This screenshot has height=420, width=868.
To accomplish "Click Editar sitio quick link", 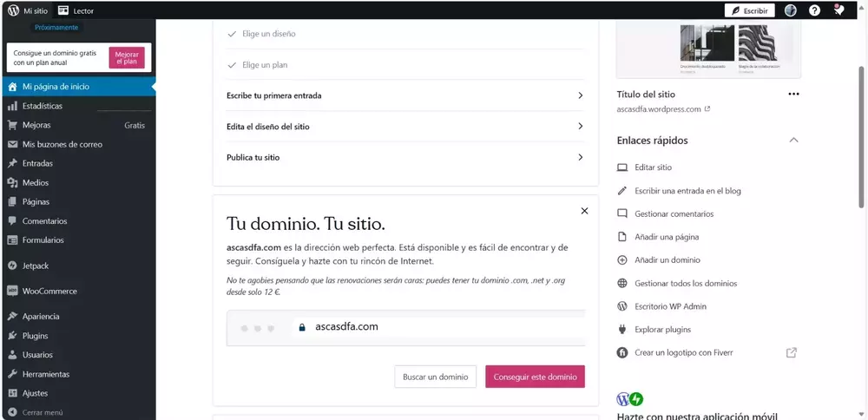I will pyautogui.click(x=654, y=167).
